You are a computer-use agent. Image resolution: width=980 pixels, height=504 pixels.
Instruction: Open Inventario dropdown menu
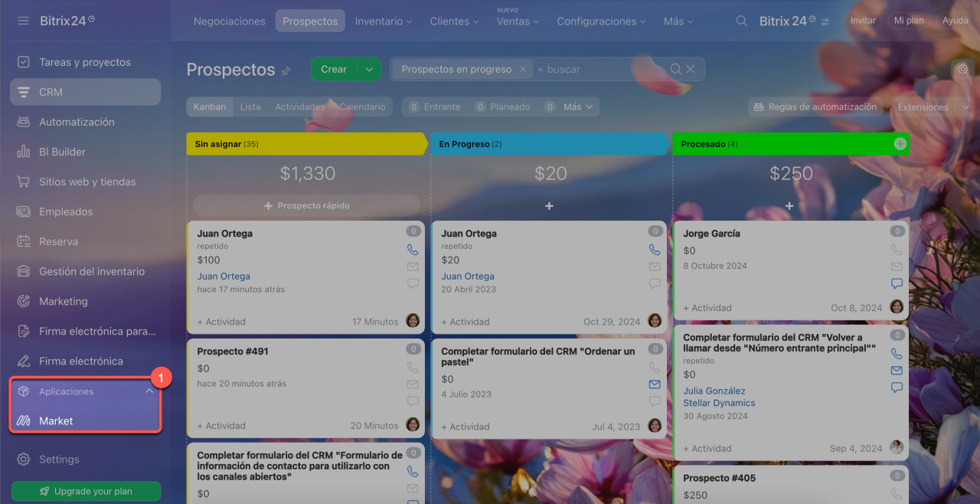tap(384, 21)
